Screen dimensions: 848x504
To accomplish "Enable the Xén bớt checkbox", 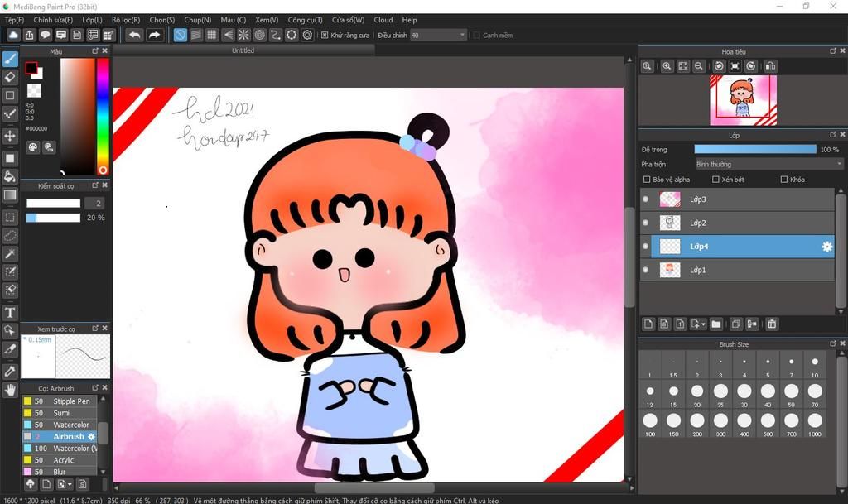I will pos(715,180).
